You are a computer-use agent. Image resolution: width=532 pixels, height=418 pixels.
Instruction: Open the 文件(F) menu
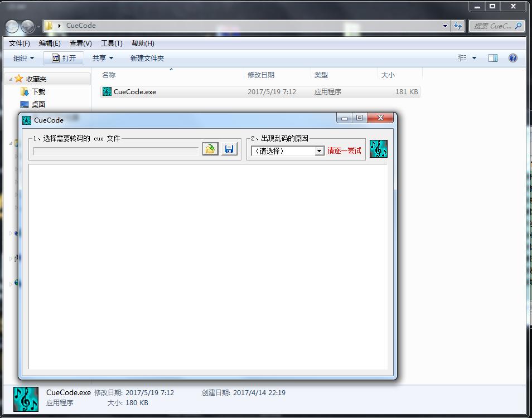[x=20, y=43]
